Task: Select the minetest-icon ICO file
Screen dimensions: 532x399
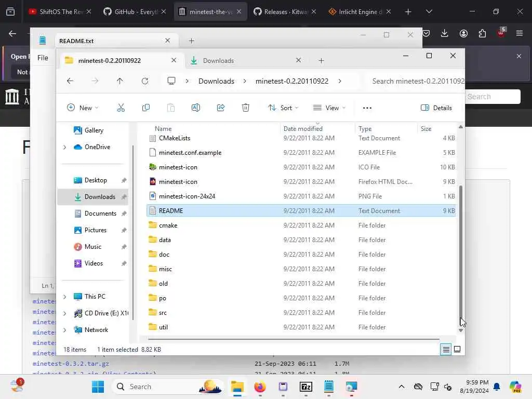Action: pos(301,167)
